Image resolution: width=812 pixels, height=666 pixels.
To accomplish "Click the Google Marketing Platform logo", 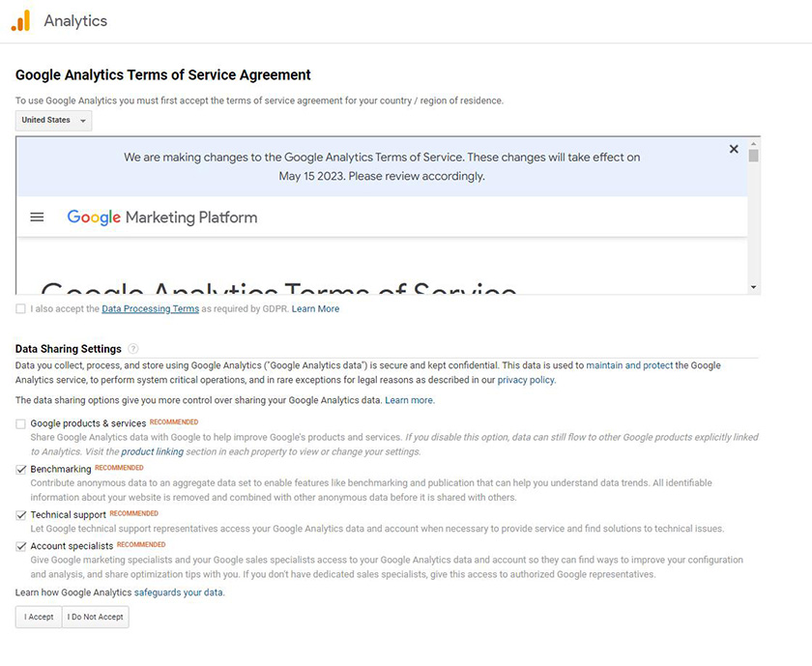I will [x=162, y=217].
